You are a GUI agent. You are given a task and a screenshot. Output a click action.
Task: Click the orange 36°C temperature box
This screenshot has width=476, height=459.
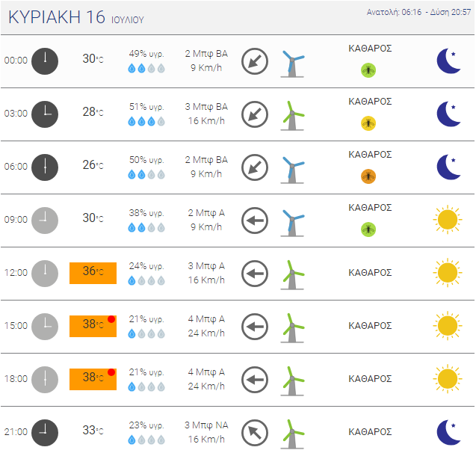coord(93,273)
